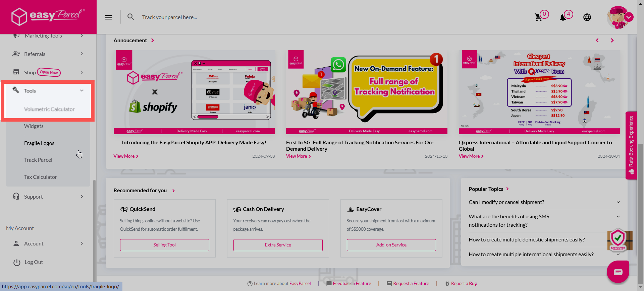
Task: Click the EasyCover shield badge
Action: (x=618, y=239)
